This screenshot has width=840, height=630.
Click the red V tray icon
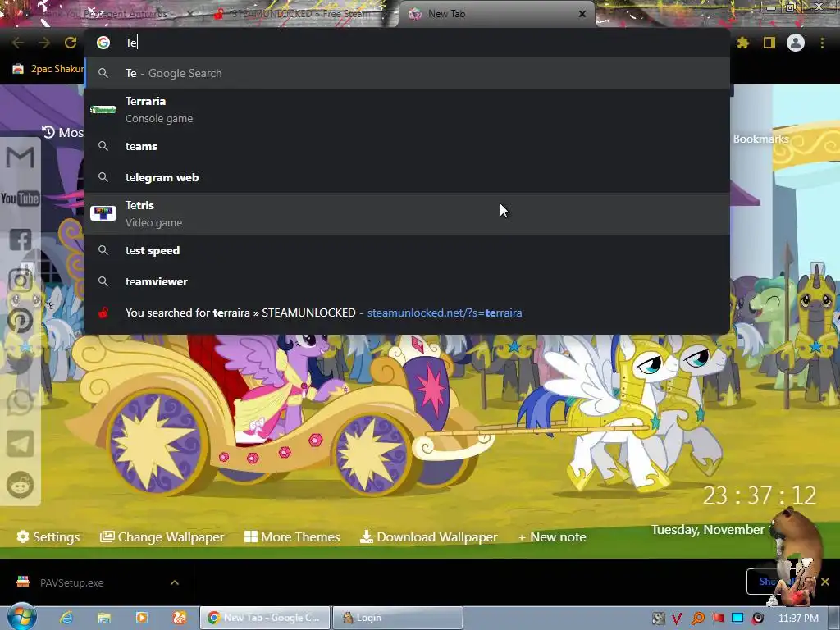677,619
